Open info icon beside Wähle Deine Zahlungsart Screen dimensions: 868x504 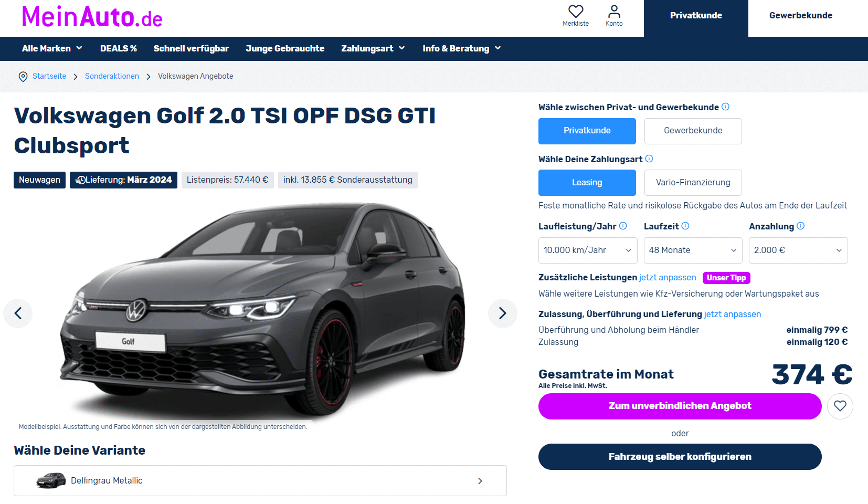(649, 159)
